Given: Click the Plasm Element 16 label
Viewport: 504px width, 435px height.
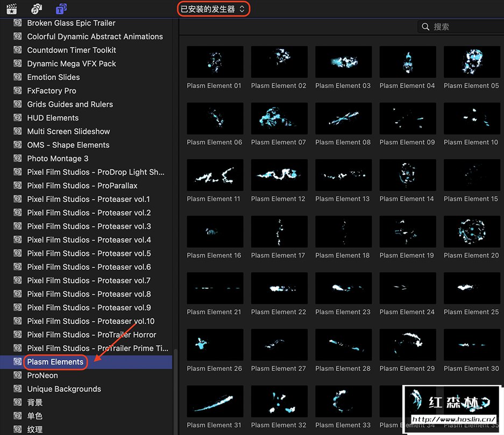Looking at the screenshot, I should pos(214,255).
